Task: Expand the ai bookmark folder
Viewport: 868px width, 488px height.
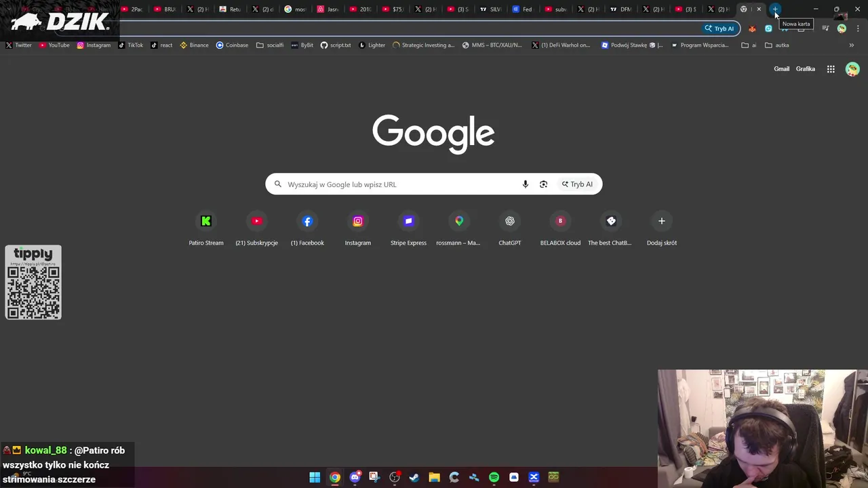Action: point(749,45)
